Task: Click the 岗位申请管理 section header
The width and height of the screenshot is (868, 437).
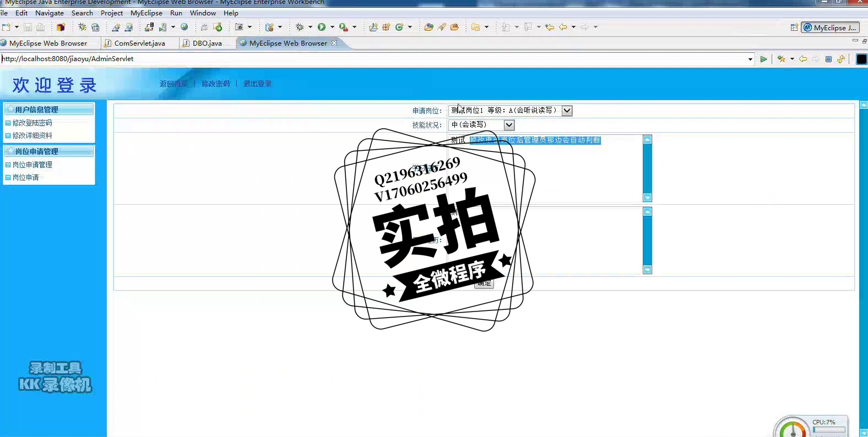Action: [x=49, y=151]
